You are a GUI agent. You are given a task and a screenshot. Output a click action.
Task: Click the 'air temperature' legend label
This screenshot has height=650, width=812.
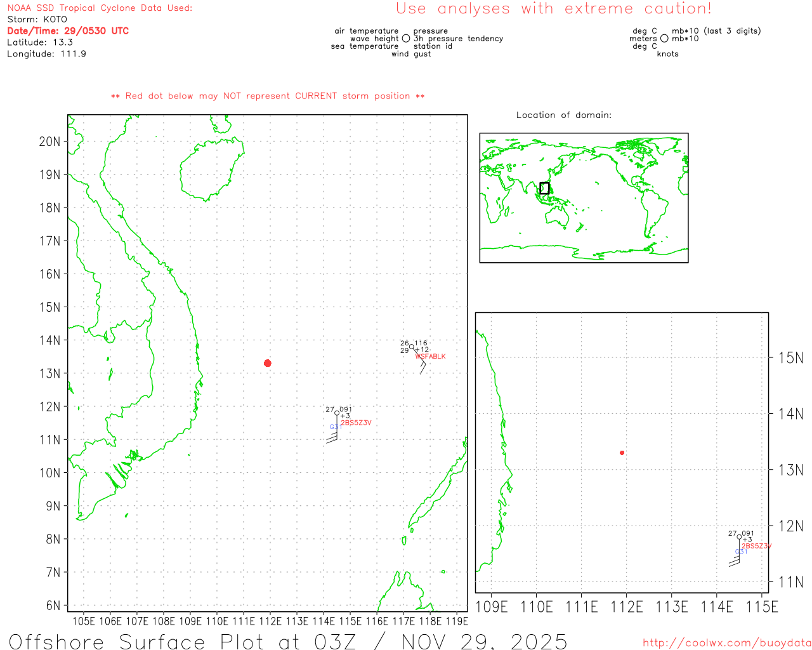[367, 31]
